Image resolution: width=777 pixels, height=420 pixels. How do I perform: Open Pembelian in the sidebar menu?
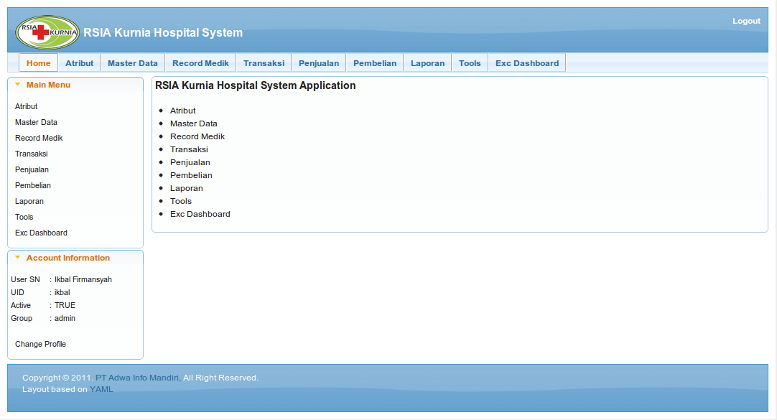(x=33, y=185)
